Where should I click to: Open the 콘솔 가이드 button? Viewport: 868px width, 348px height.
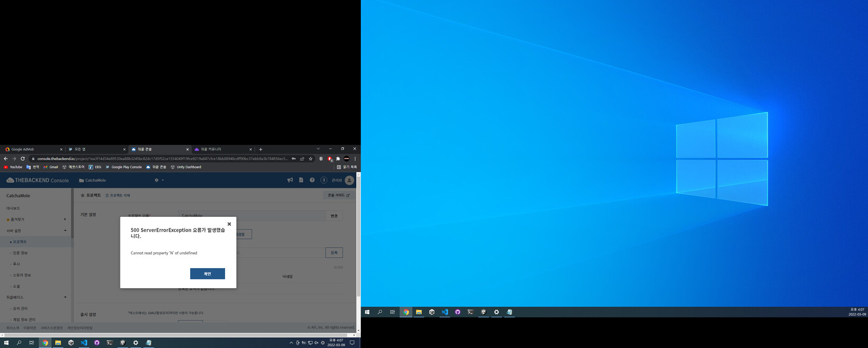coord(339,195)
